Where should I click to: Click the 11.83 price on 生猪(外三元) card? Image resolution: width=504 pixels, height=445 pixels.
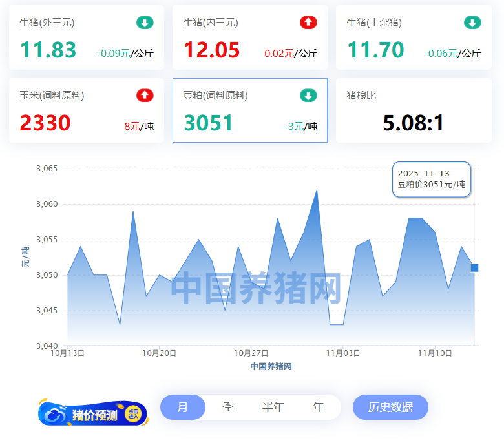click(x=48, y=50)
